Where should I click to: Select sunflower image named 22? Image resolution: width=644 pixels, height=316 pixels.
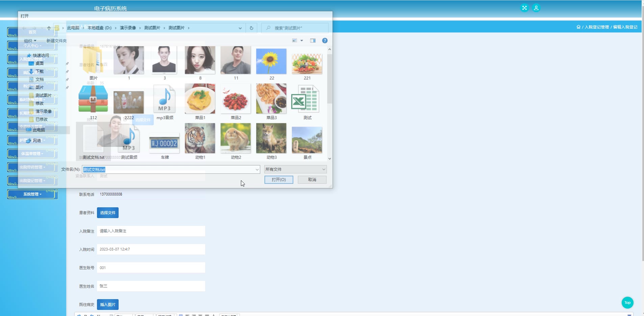tap(271, 63)
